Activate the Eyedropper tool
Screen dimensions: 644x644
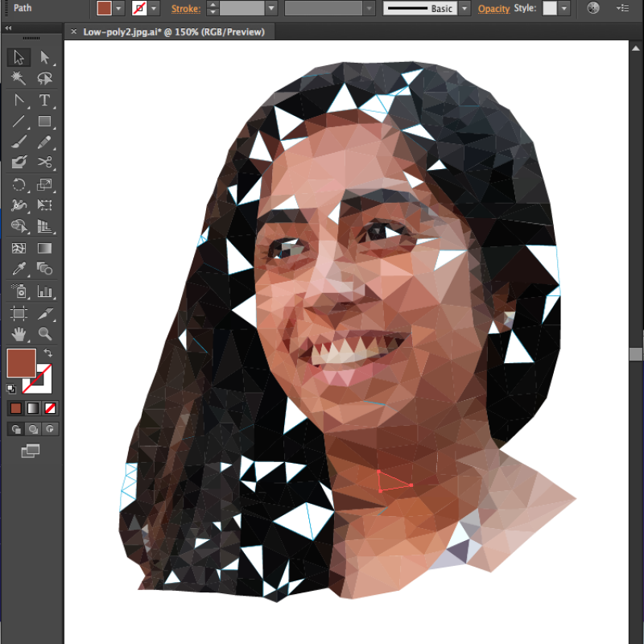point(19,269)
